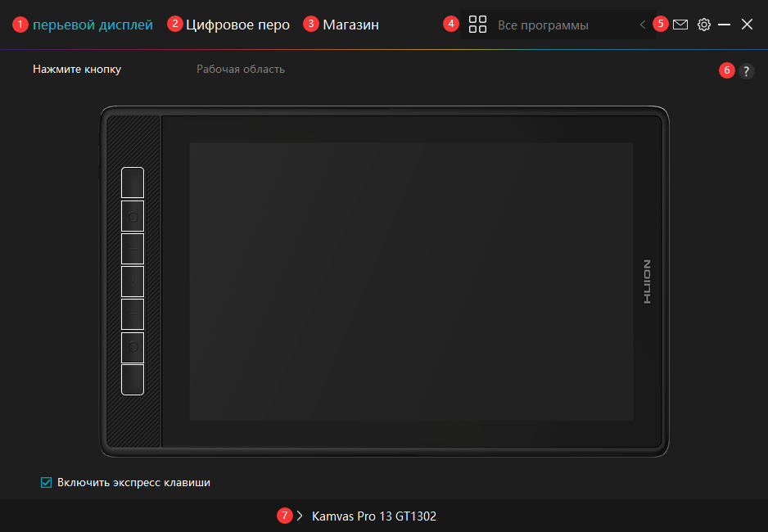The height and width of the screenshot is (532, 768).
Task: Disable the Включить экспресс клавиши checkbox
Action: (47, 483)
